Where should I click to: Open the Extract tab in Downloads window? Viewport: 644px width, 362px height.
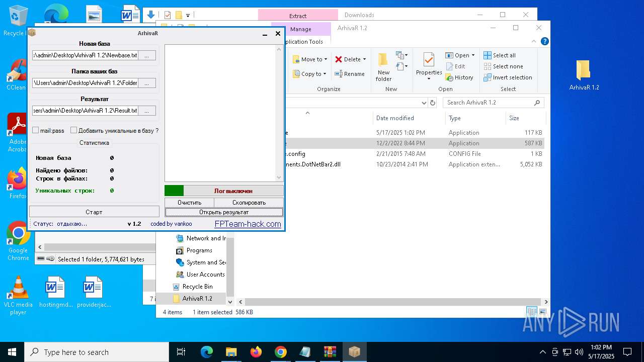[298, 16]
